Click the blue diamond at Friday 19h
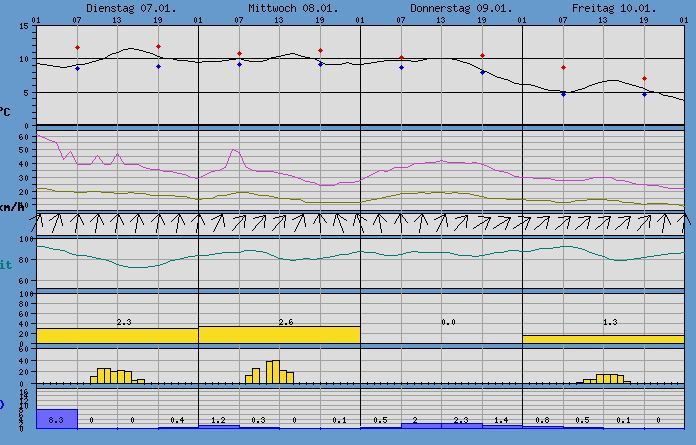The height and width of the screenshot is (445, 696). pyautogui.click(x=644, y=94)
